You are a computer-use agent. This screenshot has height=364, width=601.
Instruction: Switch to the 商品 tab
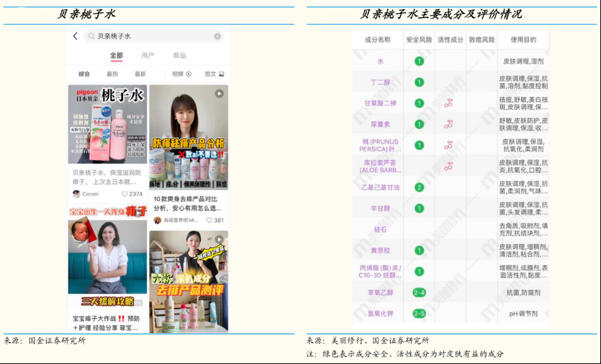point(179,55)
